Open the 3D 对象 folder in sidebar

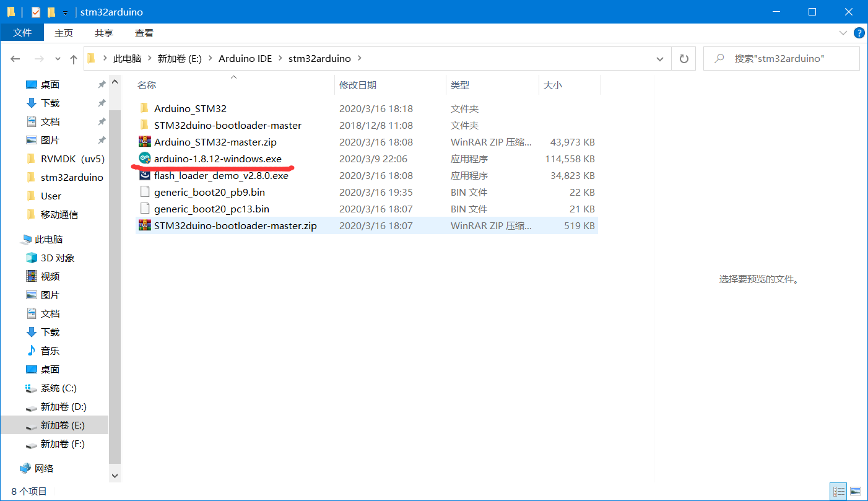pyautogui.click(x=58, y=258)
